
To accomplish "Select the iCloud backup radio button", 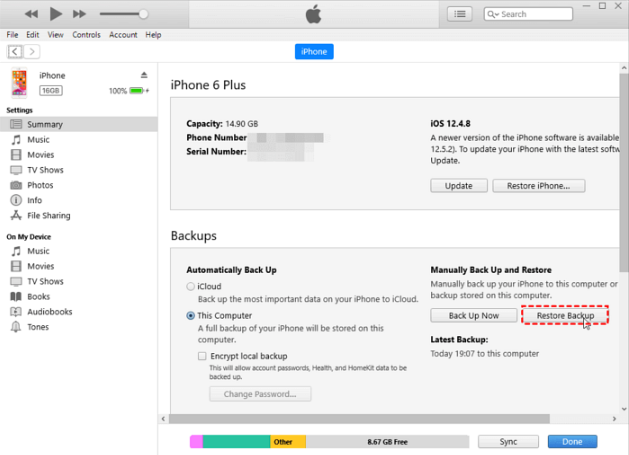I will pyautogui.click(x=191, y=286).
